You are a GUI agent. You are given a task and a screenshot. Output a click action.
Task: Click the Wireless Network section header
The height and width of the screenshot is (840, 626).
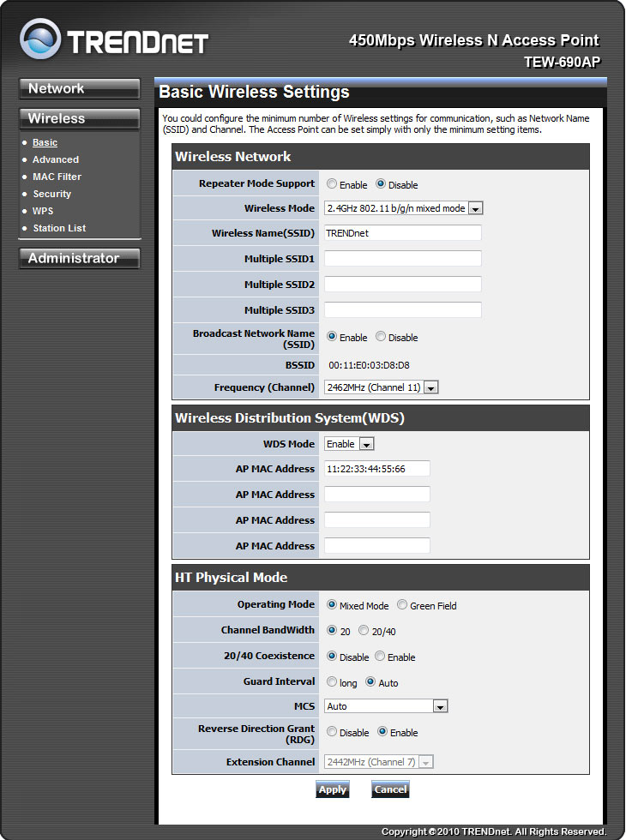pyautogui.click(x=232, y=157)
